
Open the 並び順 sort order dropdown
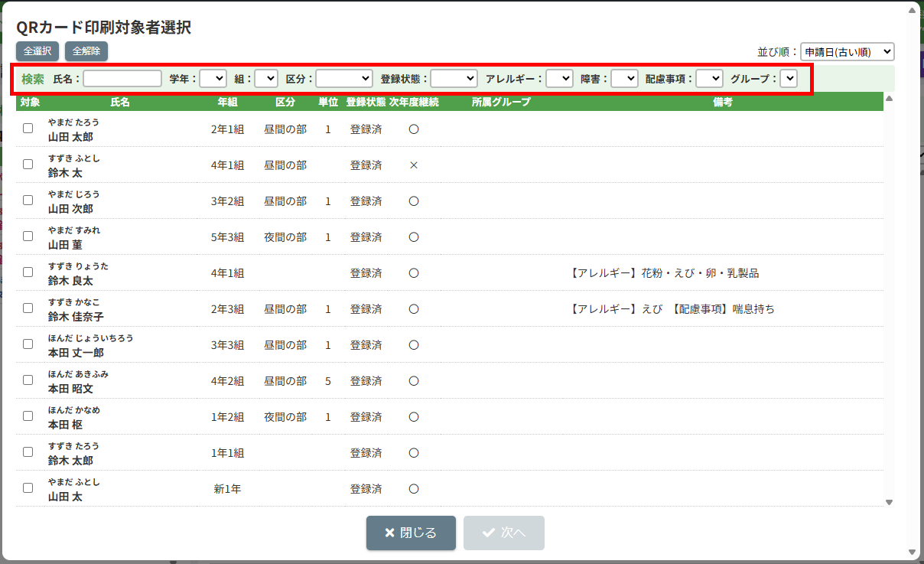click(x=847, y=52)
